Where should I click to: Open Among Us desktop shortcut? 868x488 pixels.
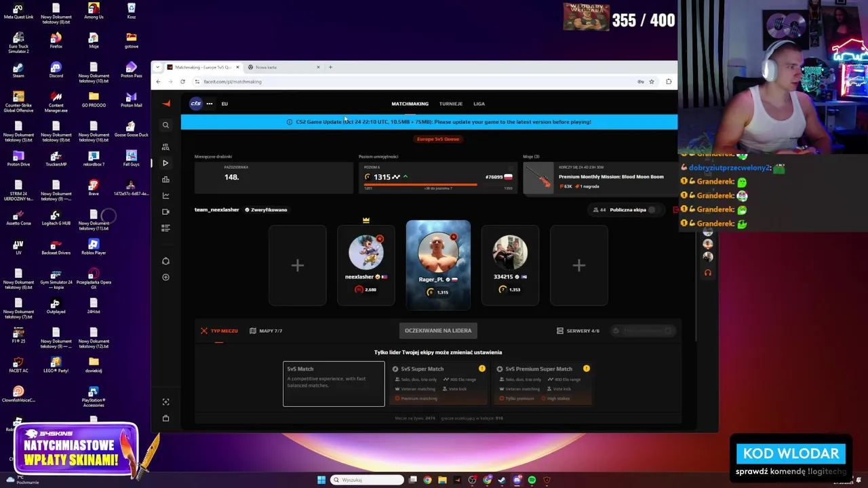pos(94,11)
